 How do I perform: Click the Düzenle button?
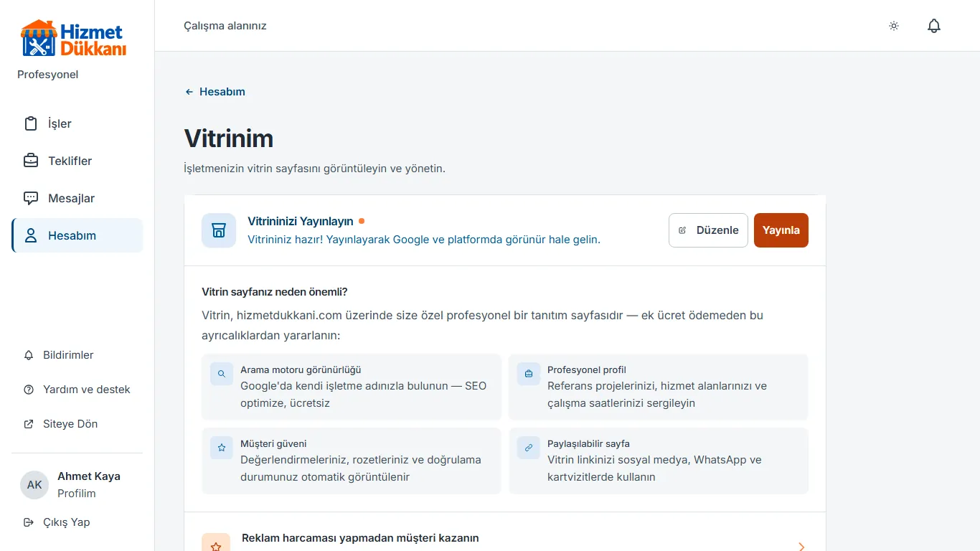pos(708,230)
